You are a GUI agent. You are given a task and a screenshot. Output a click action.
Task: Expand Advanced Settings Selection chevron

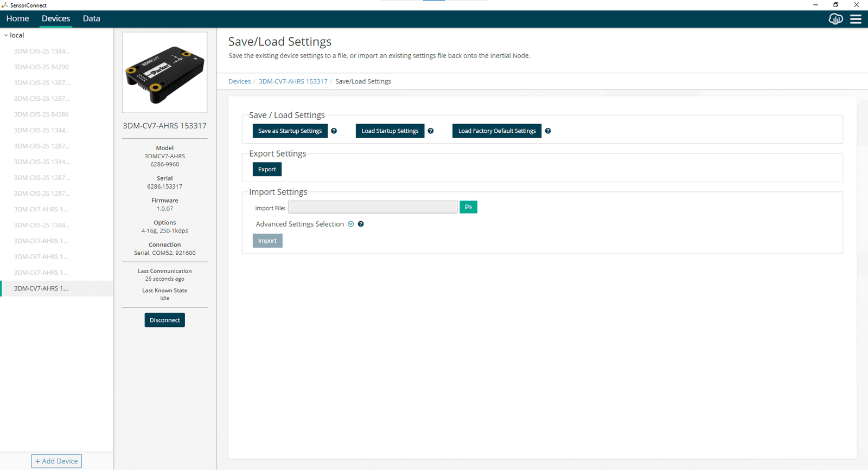tap(351, 224)
